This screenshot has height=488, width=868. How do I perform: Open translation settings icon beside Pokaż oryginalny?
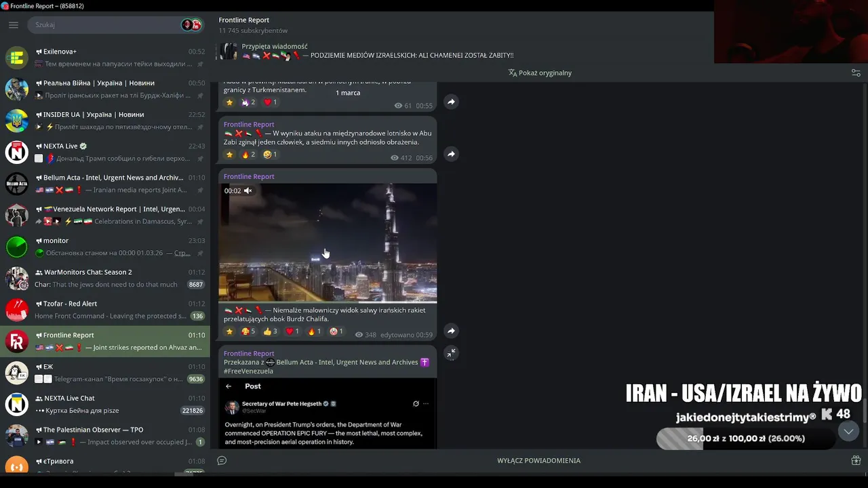tap(856, 73)
